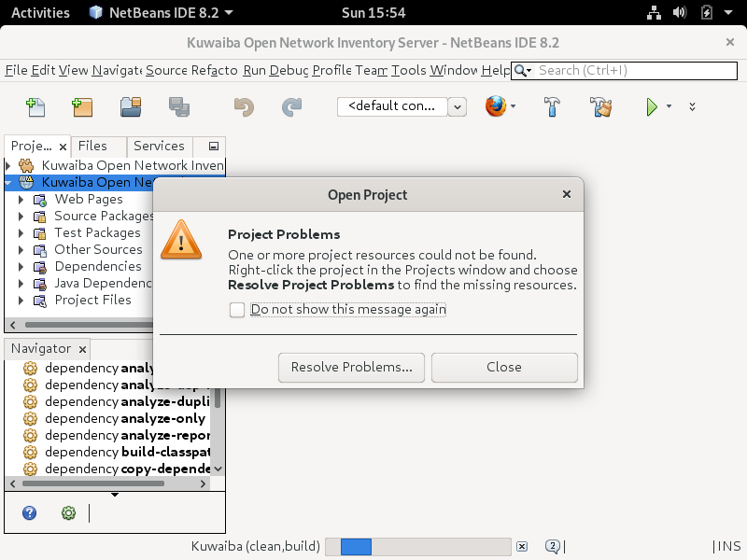Screen dimensions: 747x560
Task: Click the green gear icon in Navigator
Action: click(68, 512)
